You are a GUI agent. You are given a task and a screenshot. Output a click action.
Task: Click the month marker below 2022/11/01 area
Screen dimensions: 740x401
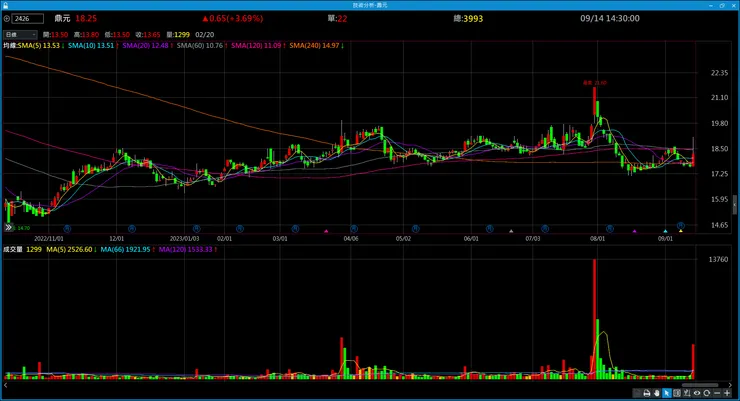click(67, 228)
